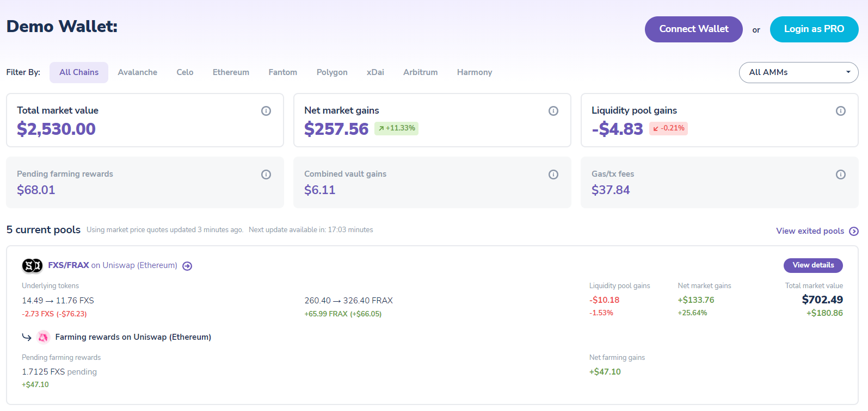Click the -0.21% liquidity pool badge

click(668, 128)
